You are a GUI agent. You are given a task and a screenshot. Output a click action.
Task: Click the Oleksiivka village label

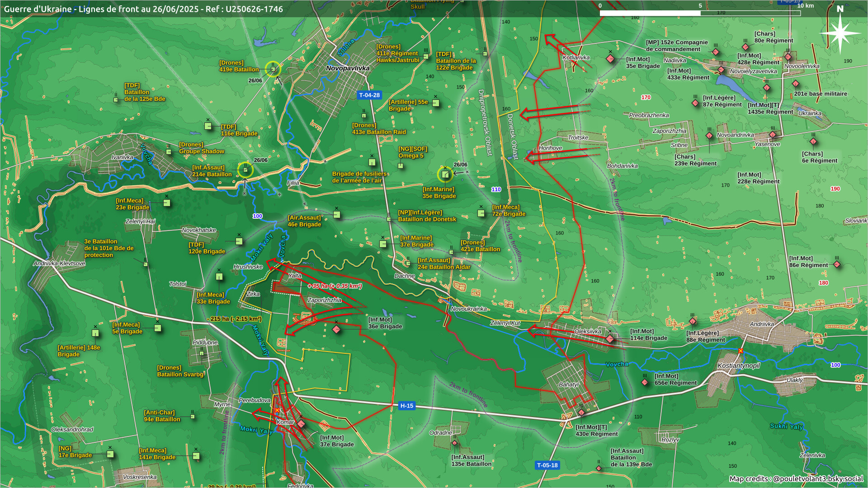588,331
